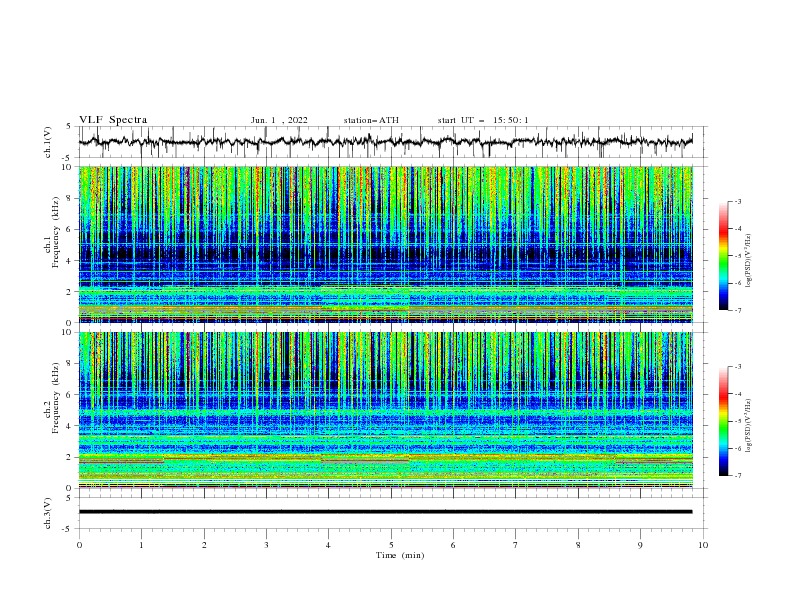Click the "Time (min)" axis label

coord(400,555)
